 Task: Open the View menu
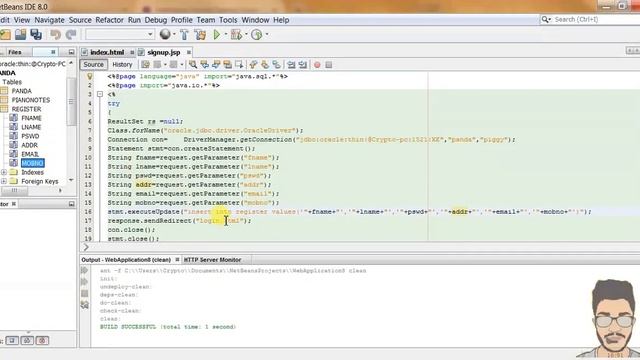tap(22, 20)
